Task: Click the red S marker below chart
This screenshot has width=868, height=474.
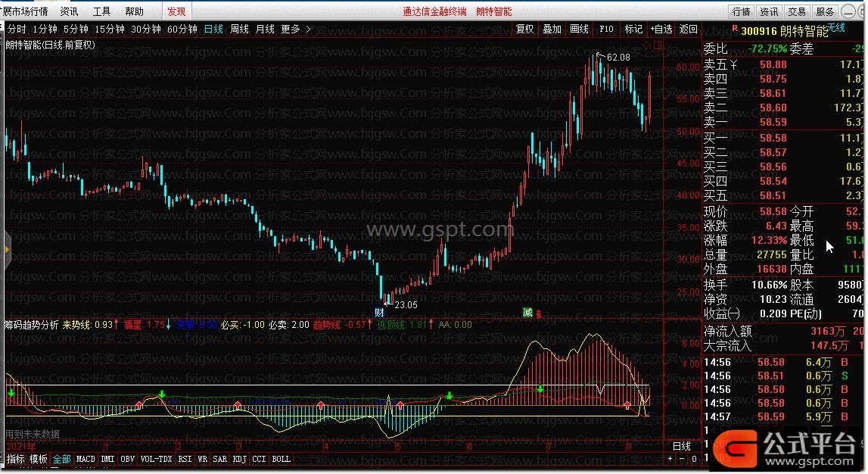Action: click(x=539, y=314)
